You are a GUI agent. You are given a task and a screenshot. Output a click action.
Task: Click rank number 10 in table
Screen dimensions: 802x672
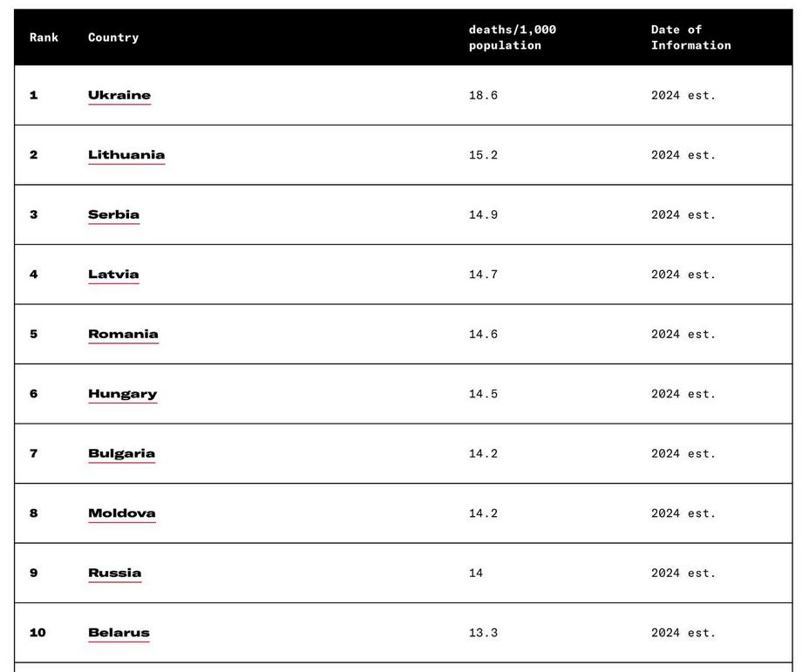click(37, 633)
